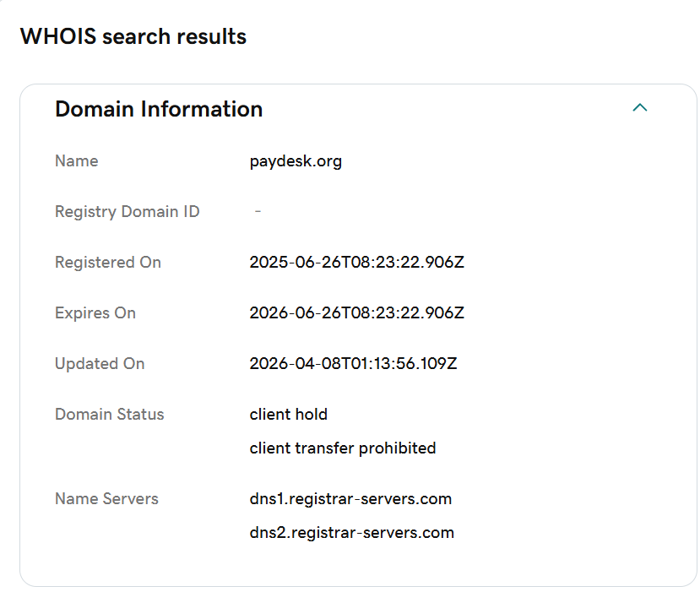Click the Domain Information title
700x592 pixels.
pyautogui.click(x=158, y=109)
